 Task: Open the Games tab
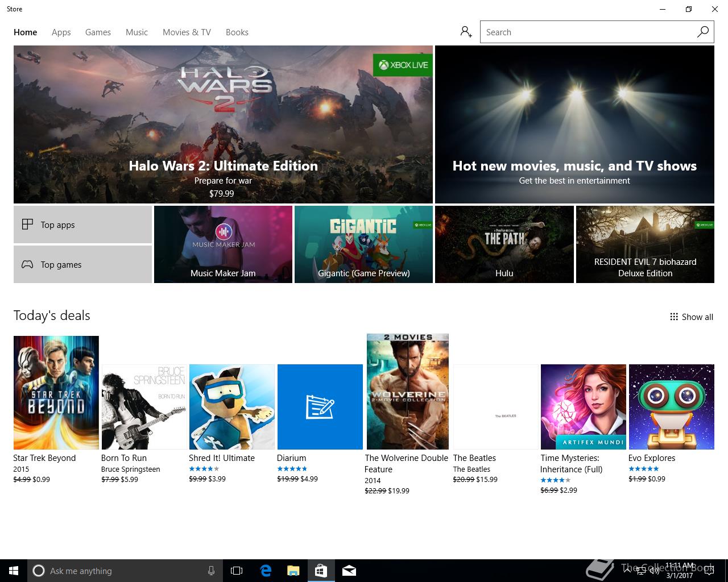click(98, 32)
